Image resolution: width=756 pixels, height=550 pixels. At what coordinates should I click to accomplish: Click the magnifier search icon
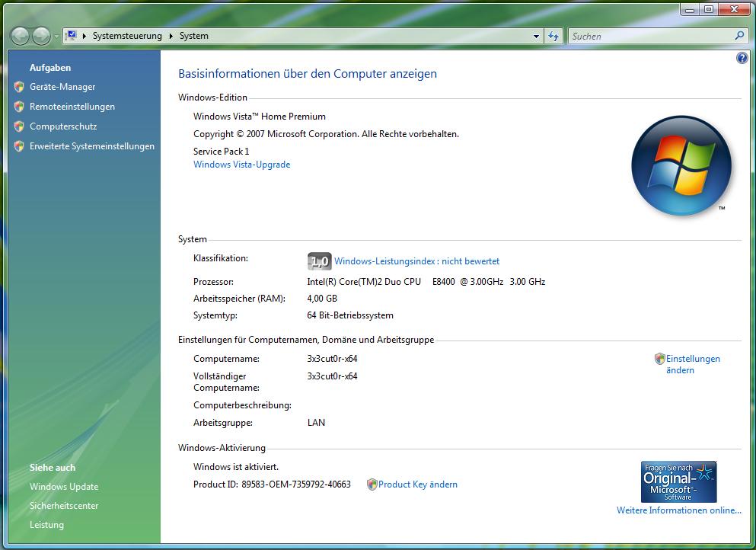point(739,36)
